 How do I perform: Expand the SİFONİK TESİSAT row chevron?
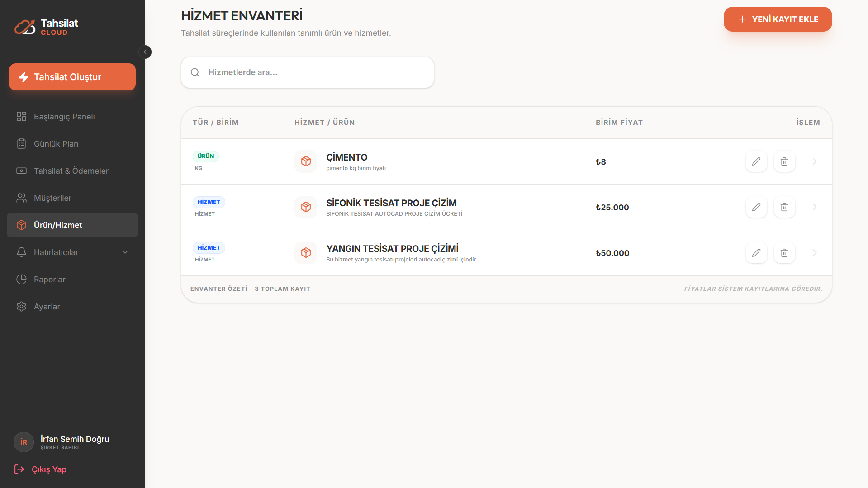click(815, 207)
